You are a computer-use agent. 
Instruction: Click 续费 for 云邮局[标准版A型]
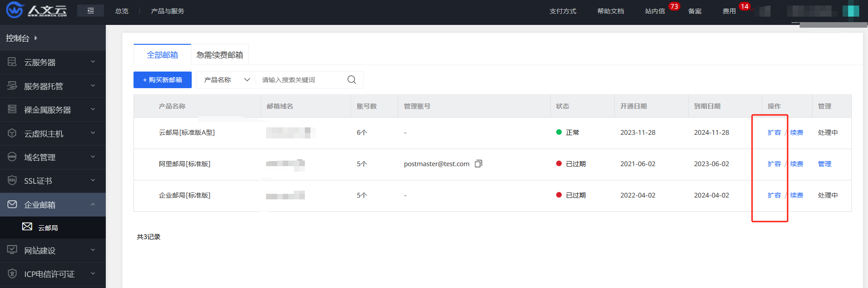(x=797, y=132)
